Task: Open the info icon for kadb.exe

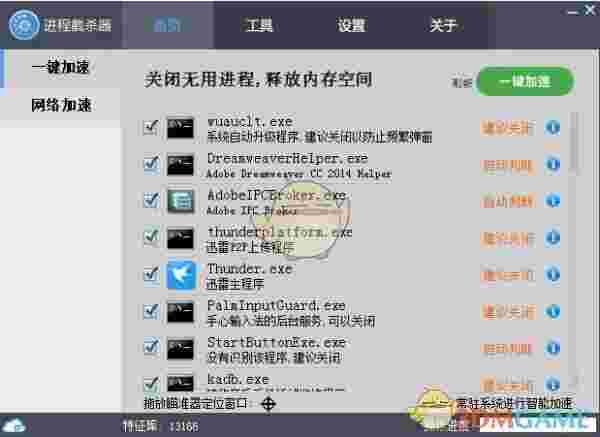Action: coord(553,384)
